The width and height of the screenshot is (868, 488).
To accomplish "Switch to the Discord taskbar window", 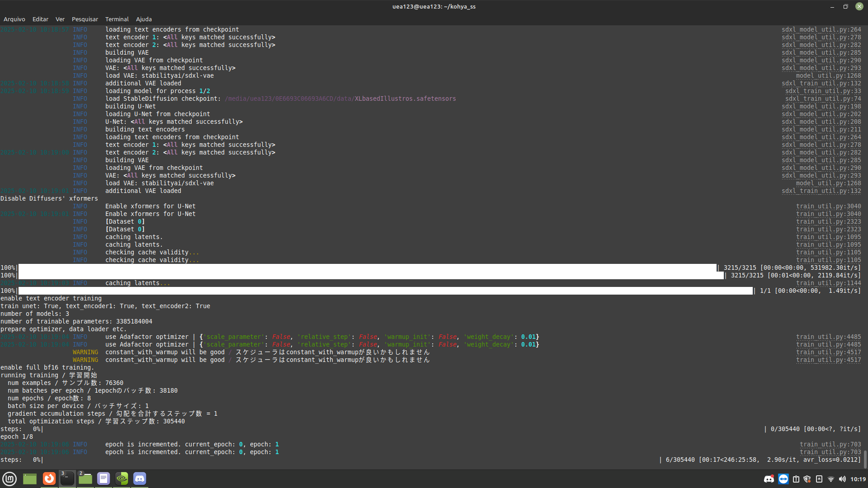I will 140,479.
